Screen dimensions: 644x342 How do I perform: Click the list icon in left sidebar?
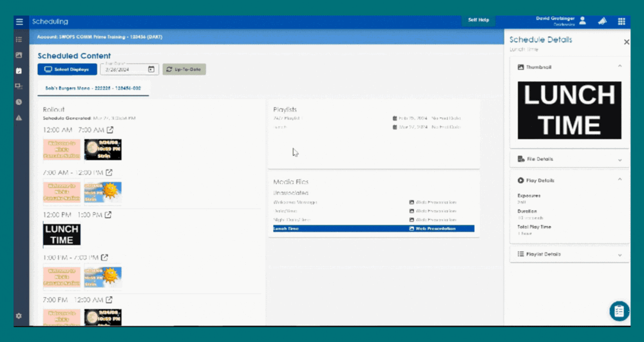point(19,39)
